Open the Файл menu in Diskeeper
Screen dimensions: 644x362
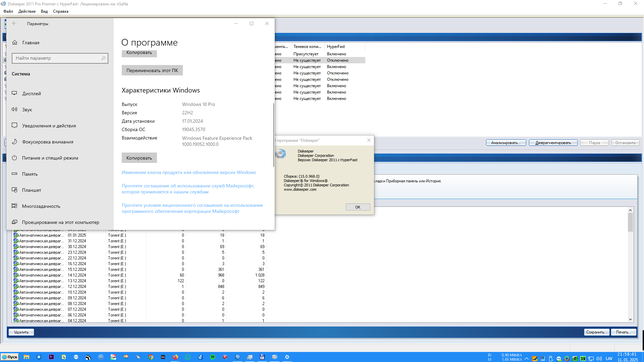point(8,11)
